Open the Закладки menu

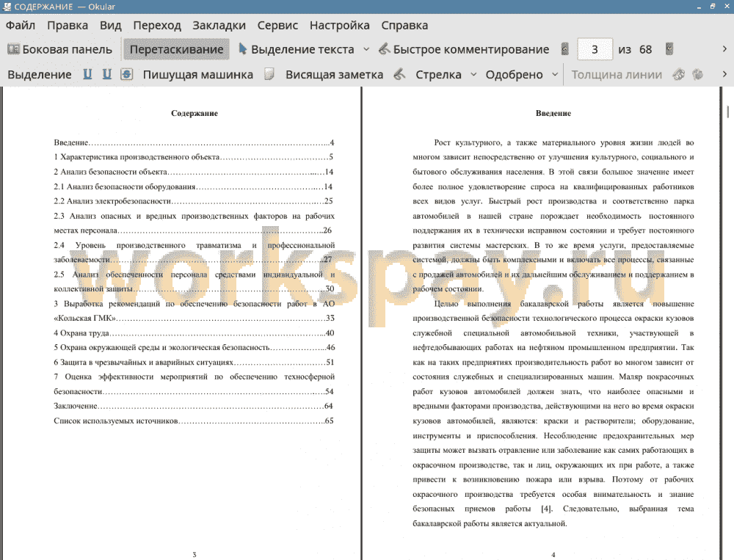coord(219,25)
